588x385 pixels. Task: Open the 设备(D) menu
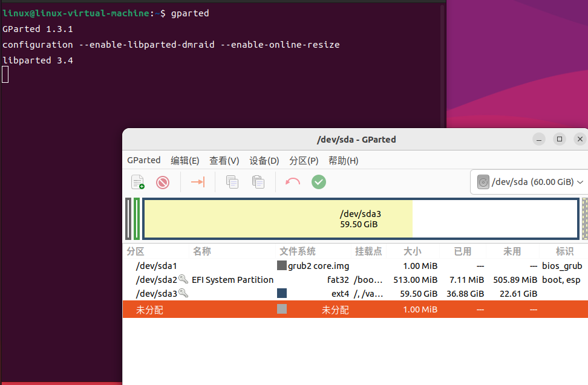[264, 160]
